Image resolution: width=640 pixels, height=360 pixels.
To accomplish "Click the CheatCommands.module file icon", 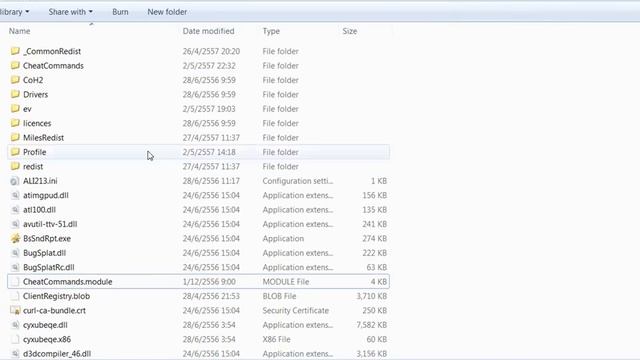I will pos(15,282).
